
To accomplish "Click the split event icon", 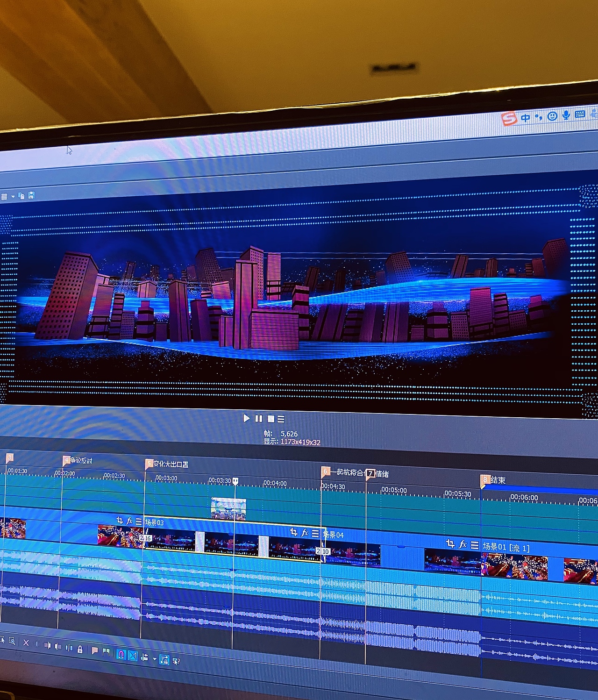I will [69, 648].
